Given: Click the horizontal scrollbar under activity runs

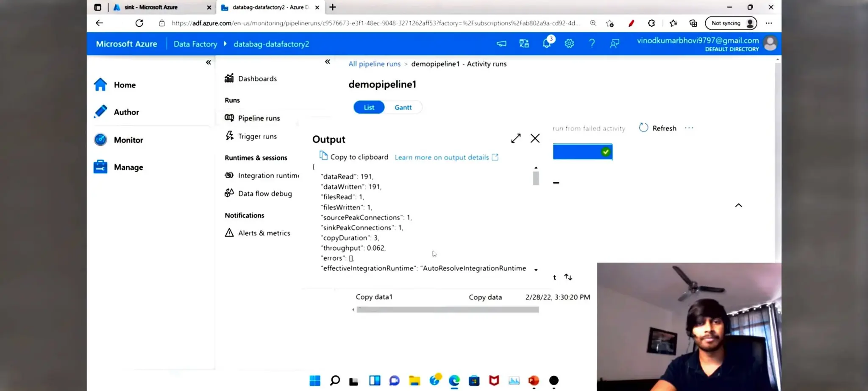Looking at the screenshot, I should (448, 310).
